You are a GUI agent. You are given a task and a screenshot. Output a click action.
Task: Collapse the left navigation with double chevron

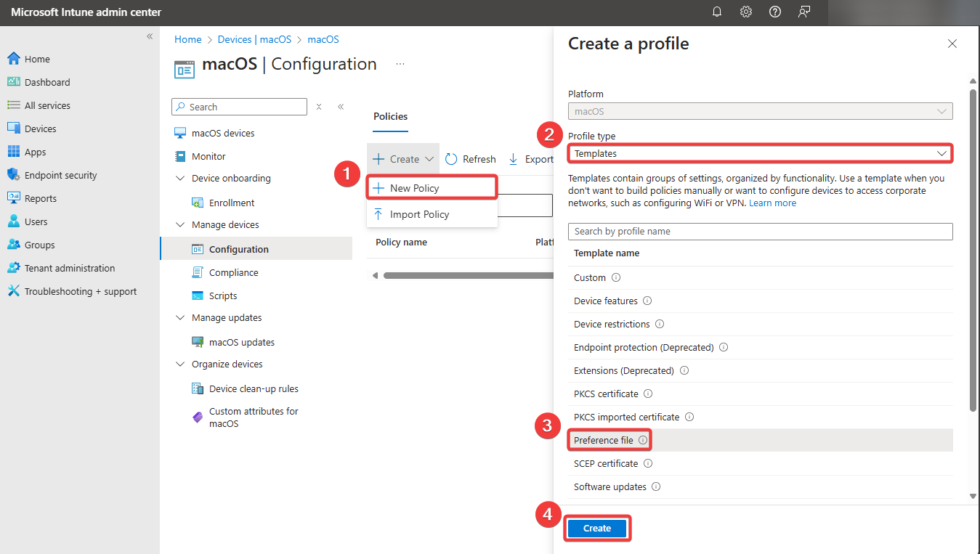[x=150, y=36]
